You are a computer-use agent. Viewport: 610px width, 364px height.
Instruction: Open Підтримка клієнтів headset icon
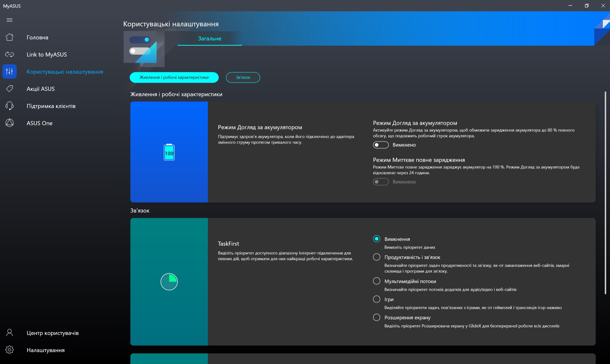tap(9, 106)
